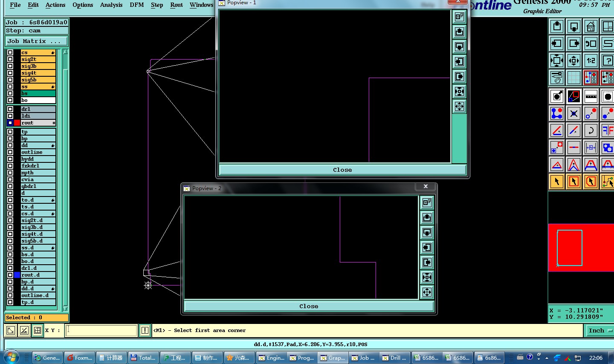Viewport: 614px width, 364px height.
Task: Toggle the rout layer checkbox
Action: [10, 123]
